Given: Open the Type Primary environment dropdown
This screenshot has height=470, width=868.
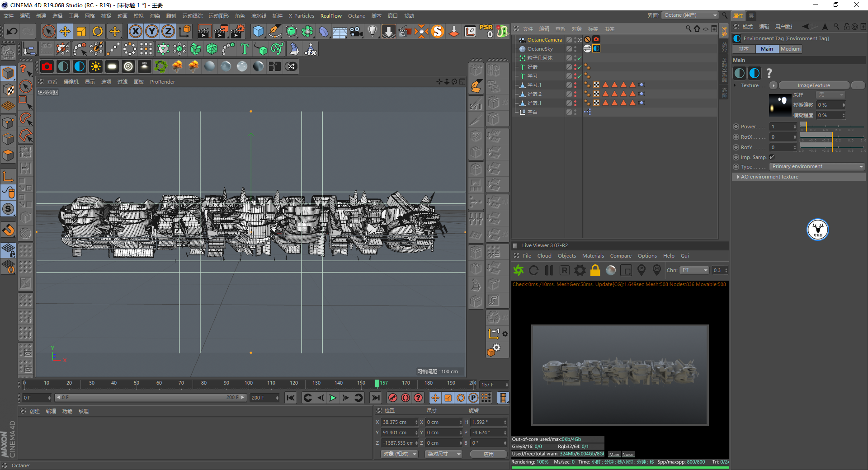Looking at the screenshot, I should (817, 167).
